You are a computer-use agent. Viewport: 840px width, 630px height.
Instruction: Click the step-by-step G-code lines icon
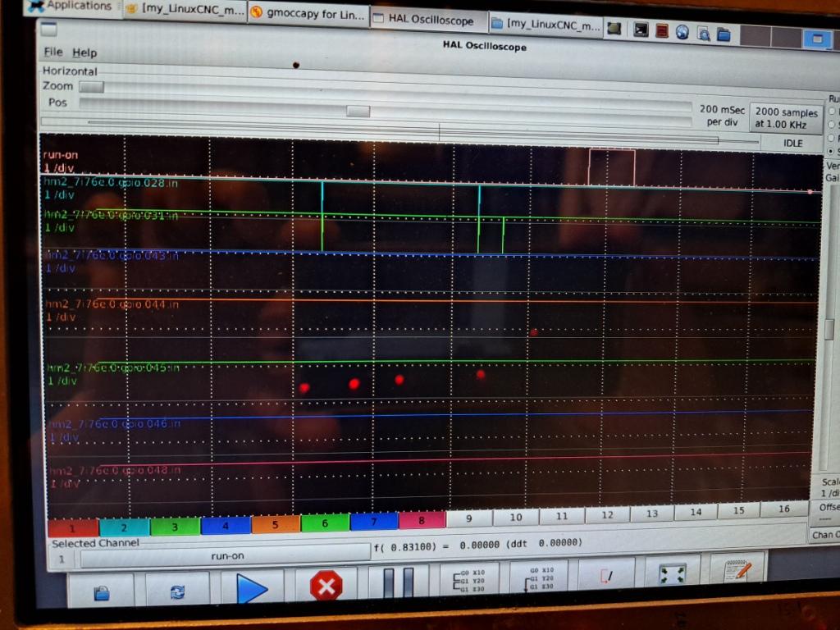point(470,580)
